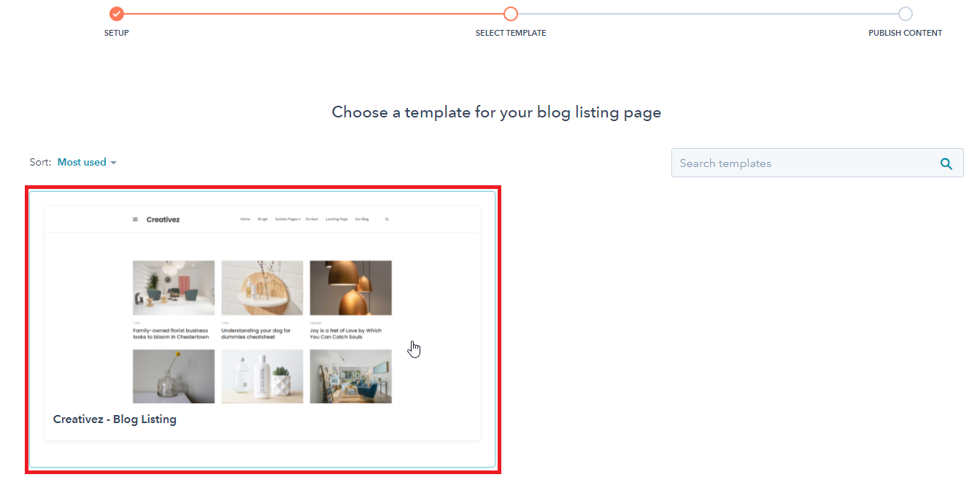Viewport: 980px width, 496px height.
Task: Click the SELECT TEMPLATE step label
Action: coord(511,33)
